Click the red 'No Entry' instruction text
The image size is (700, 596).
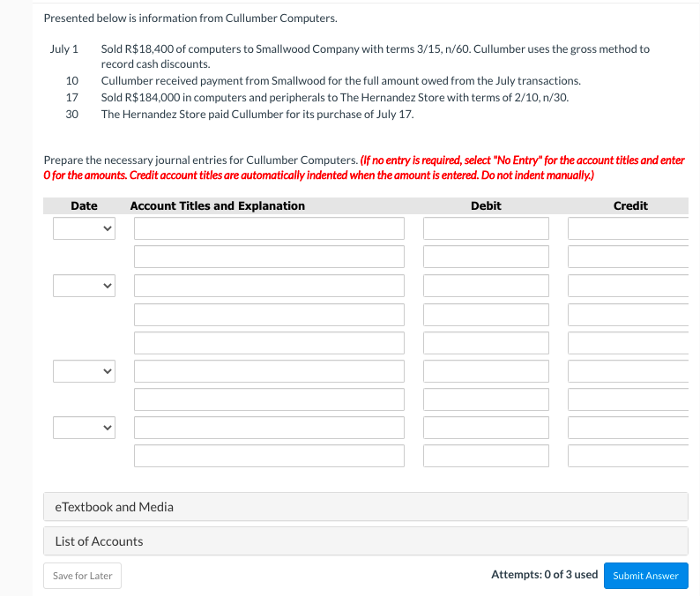click(x=364, y=168)
